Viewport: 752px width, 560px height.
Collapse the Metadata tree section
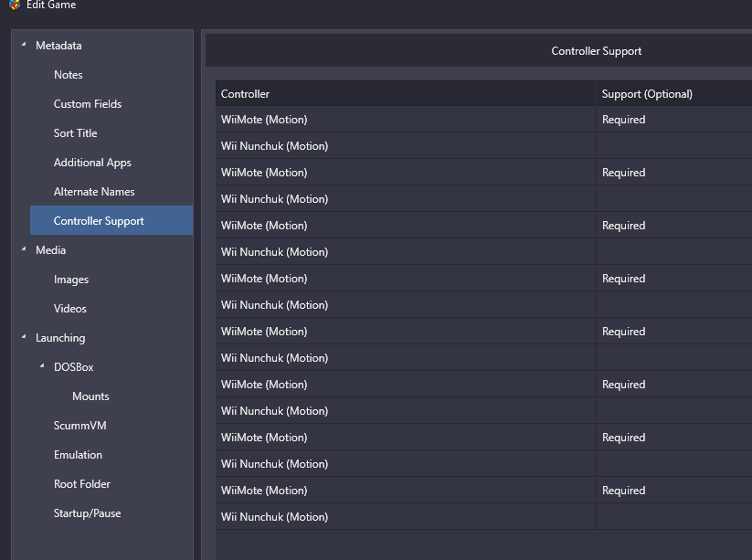(x=24, y=45)
